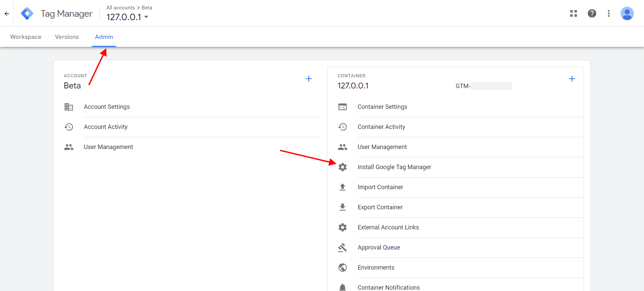The image size is (644, 291).
Task: Open the Google apps grid icon
Action: click(x=574, y=13)
